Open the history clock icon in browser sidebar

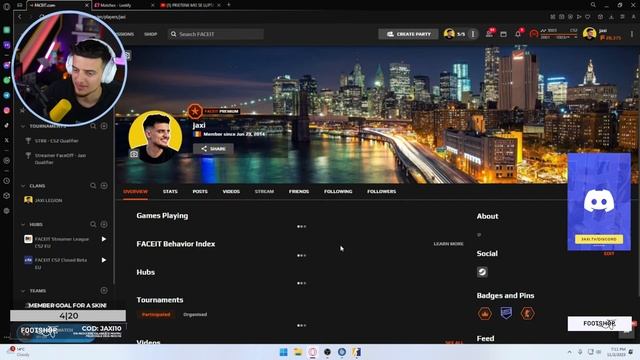pos(7,181)
